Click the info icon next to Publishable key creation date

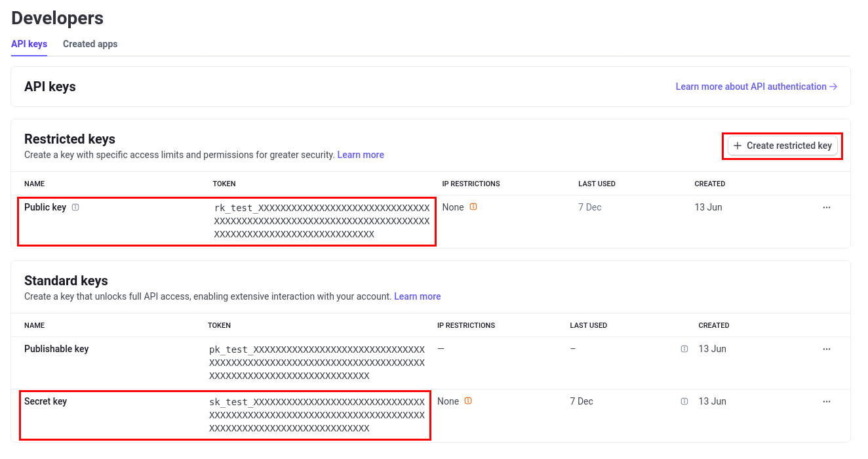pos(684,348)
